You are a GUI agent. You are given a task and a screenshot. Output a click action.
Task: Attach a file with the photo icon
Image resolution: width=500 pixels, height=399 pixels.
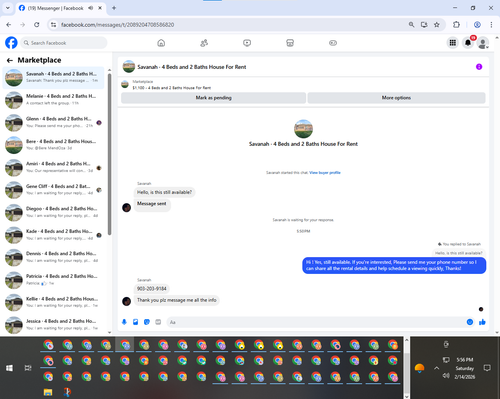[135, 322]
